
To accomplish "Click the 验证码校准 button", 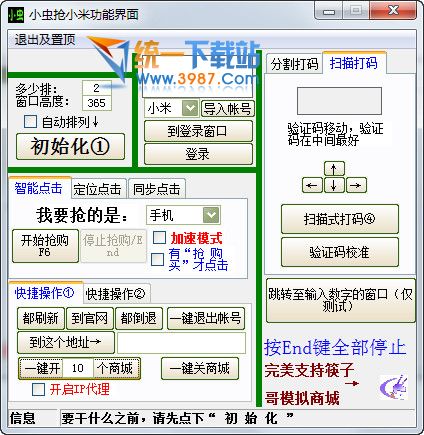I will [340, 252].
